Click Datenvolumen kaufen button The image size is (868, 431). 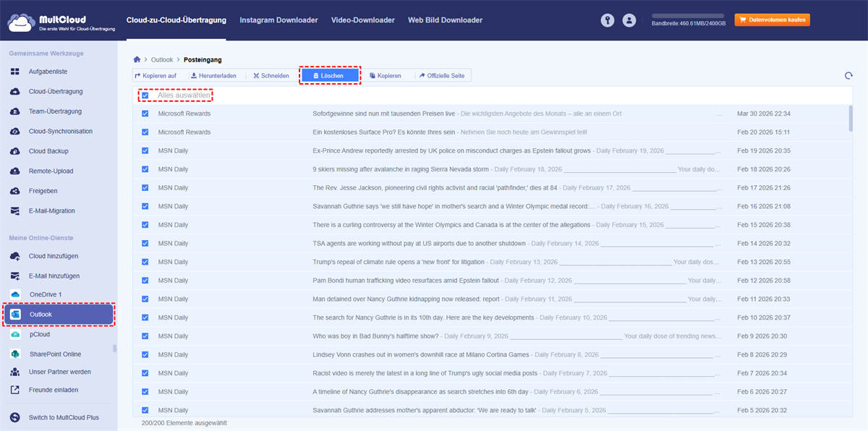point(772,20)
